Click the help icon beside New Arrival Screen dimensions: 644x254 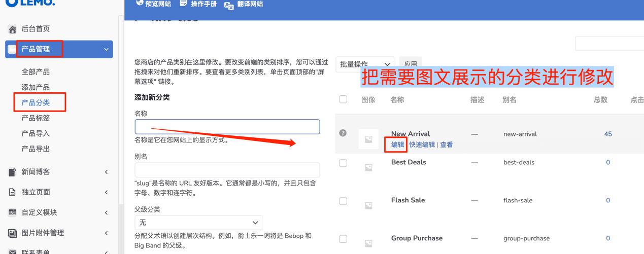(x=343, y=133)
